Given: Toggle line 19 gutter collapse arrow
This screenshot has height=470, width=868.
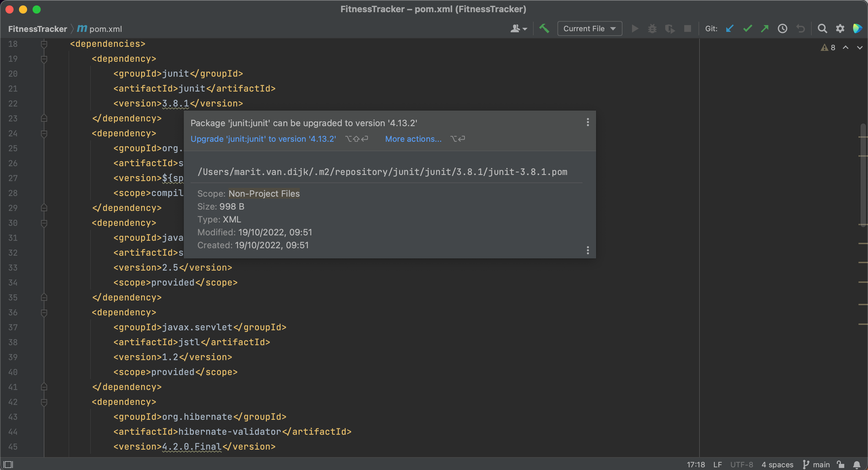Looking at the screenshot, I should click(x=43, y=58).
